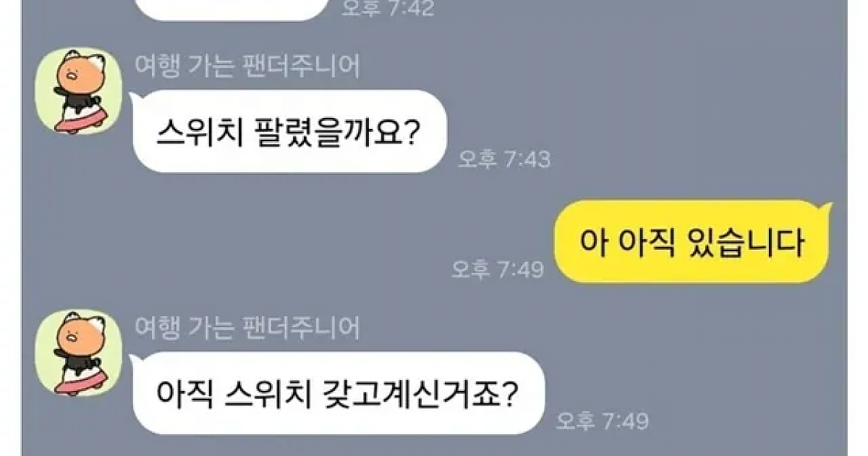The width and height of the screenshot is (868, 456).
Task: Select the '스위치 팔렸을까요?' message bubble
Action: click(x=289, y=131)
